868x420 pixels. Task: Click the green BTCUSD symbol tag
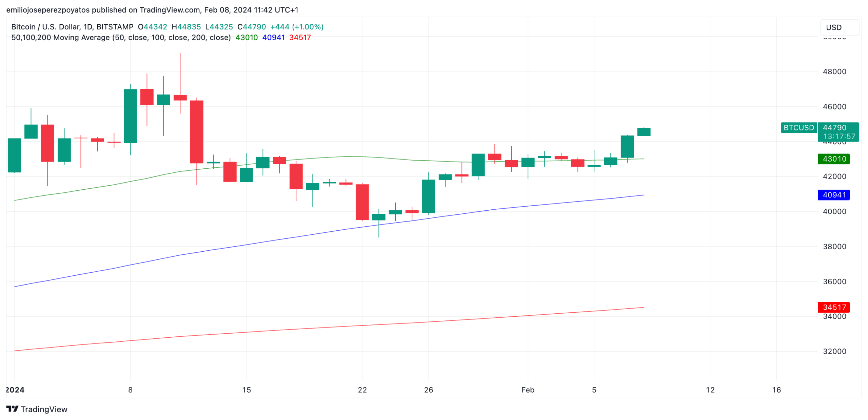click(x=798, y=128)
